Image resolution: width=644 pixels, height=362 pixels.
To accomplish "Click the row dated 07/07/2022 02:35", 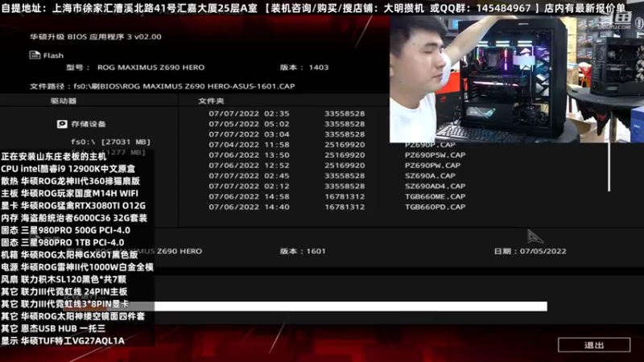I will coord(287,113).
